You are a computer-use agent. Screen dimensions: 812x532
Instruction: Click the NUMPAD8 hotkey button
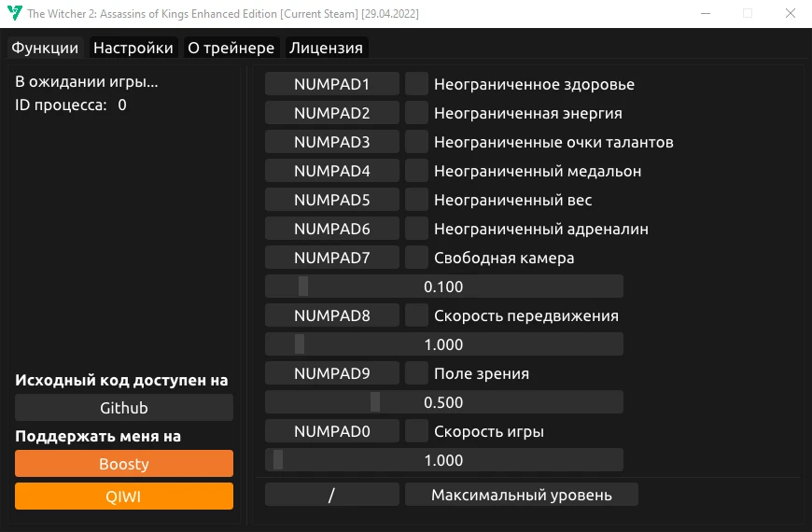[332, 315]
